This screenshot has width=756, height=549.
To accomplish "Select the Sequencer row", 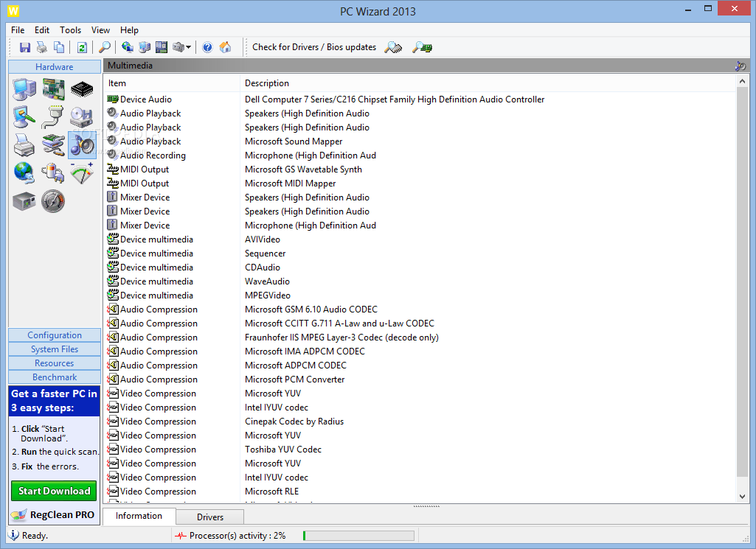I will [420, 253].
